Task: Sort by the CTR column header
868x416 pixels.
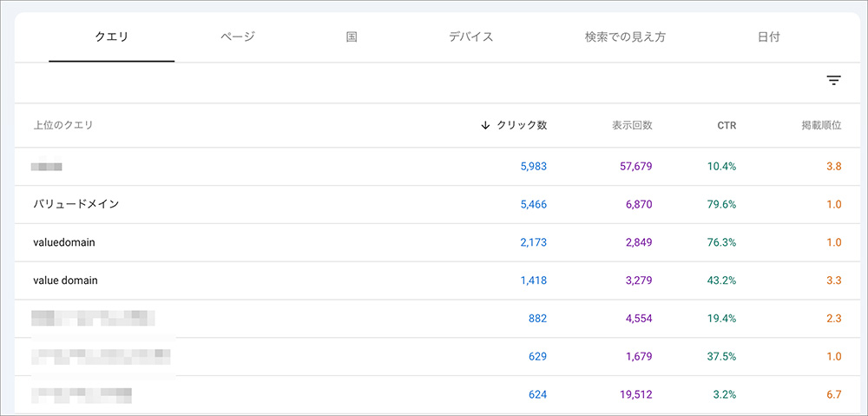Action: (x=727, y=126)
